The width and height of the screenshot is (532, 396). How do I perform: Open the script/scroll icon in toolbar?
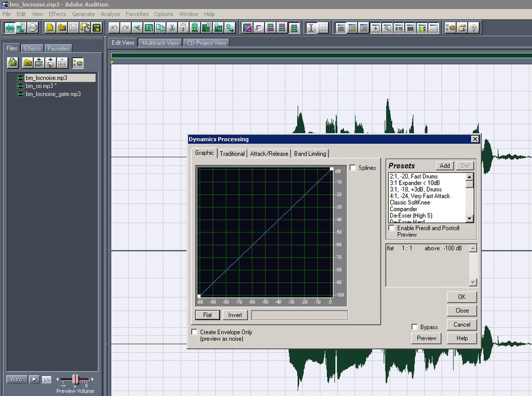click(x=462, y=28)
